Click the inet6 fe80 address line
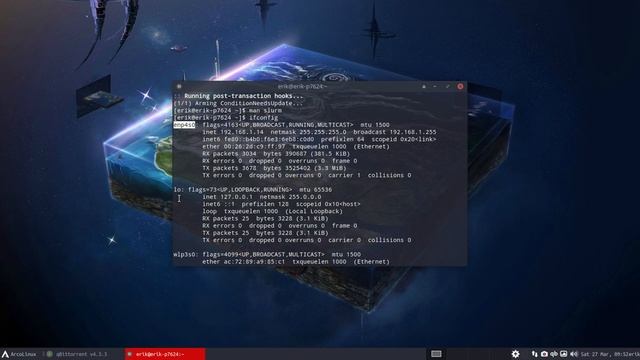 click(x=319, y=139)
